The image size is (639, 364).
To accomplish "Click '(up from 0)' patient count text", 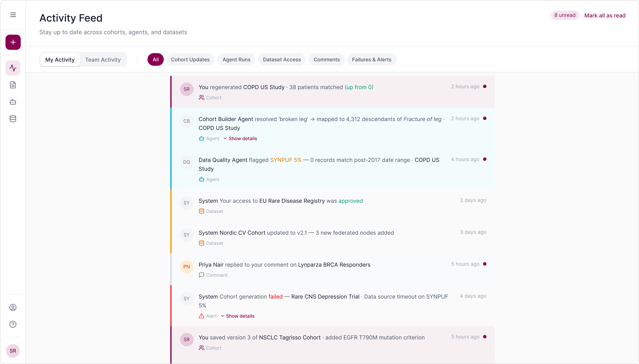I will coord(359,87).
